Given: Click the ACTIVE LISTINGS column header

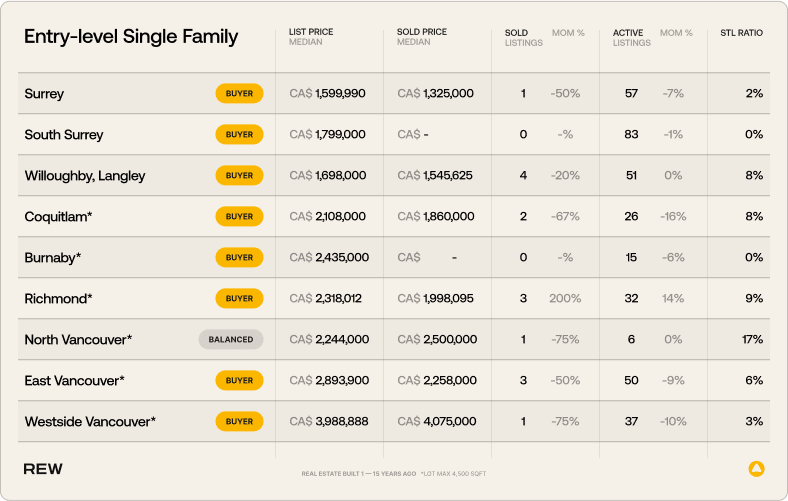Looking at the screenshot, I should click(x=631, y=38).
